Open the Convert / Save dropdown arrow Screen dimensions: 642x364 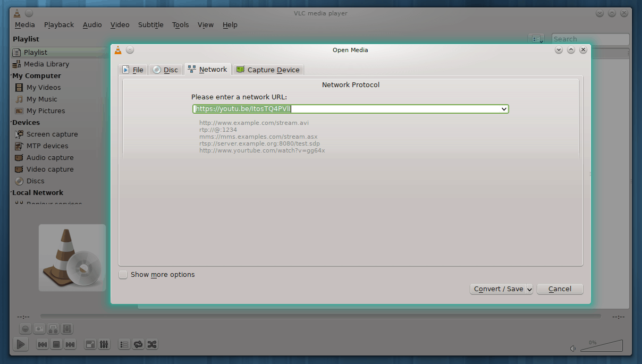tap(529, 289)
